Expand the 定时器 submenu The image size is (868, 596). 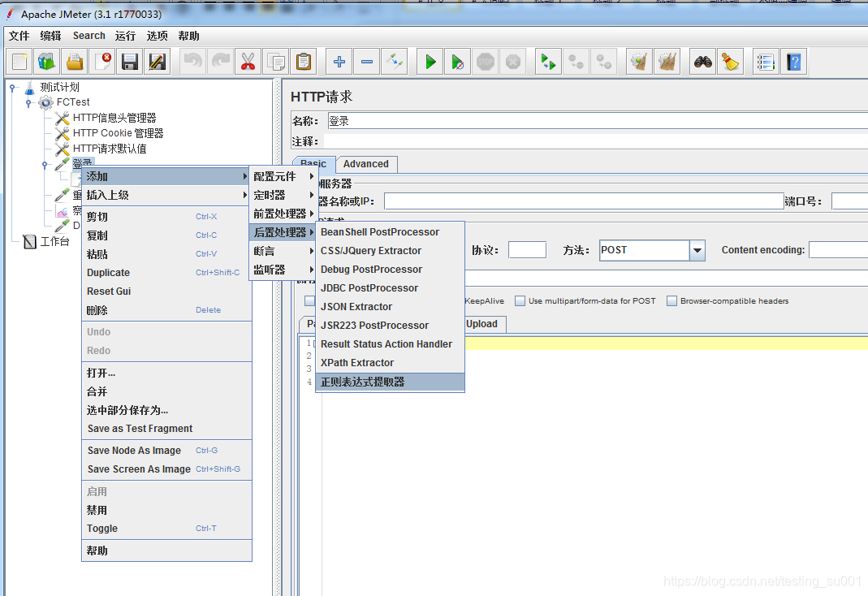283,196
